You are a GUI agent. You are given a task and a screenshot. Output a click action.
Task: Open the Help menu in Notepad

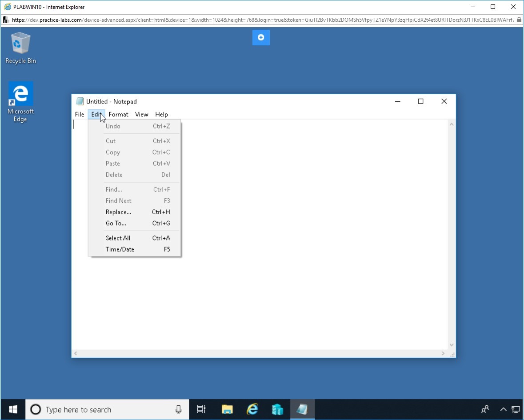[161, 114]
